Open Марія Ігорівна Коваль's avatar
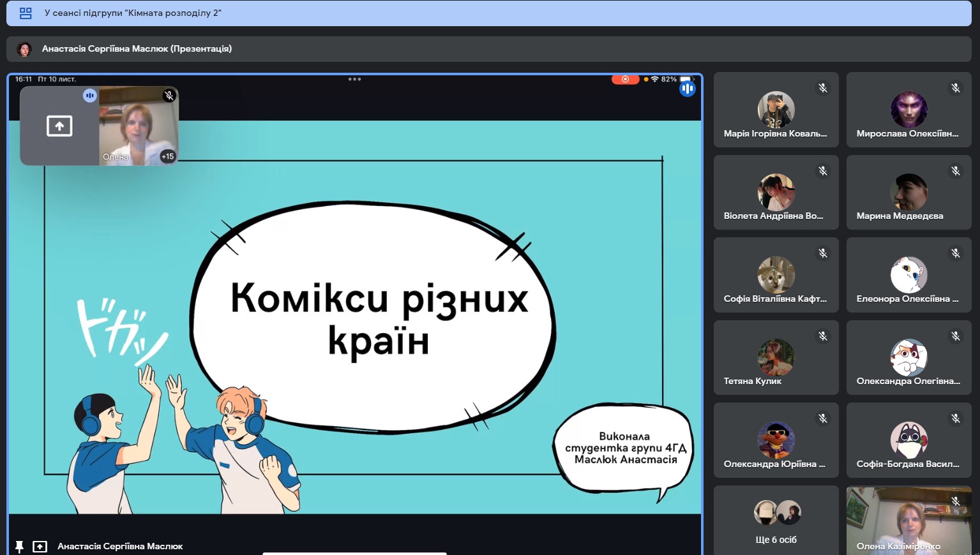The image size is (980, 555). coord(776,109)
